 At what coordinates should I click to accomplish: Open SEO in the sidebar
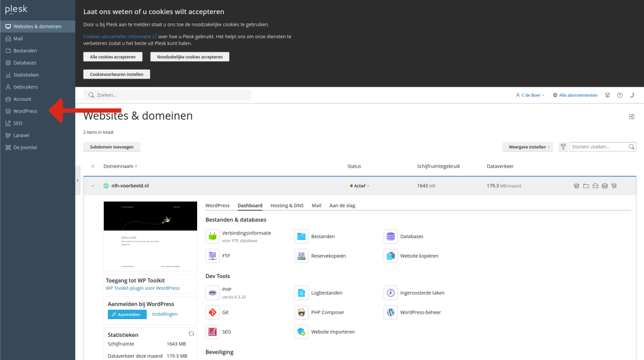[x=18, y=123]
